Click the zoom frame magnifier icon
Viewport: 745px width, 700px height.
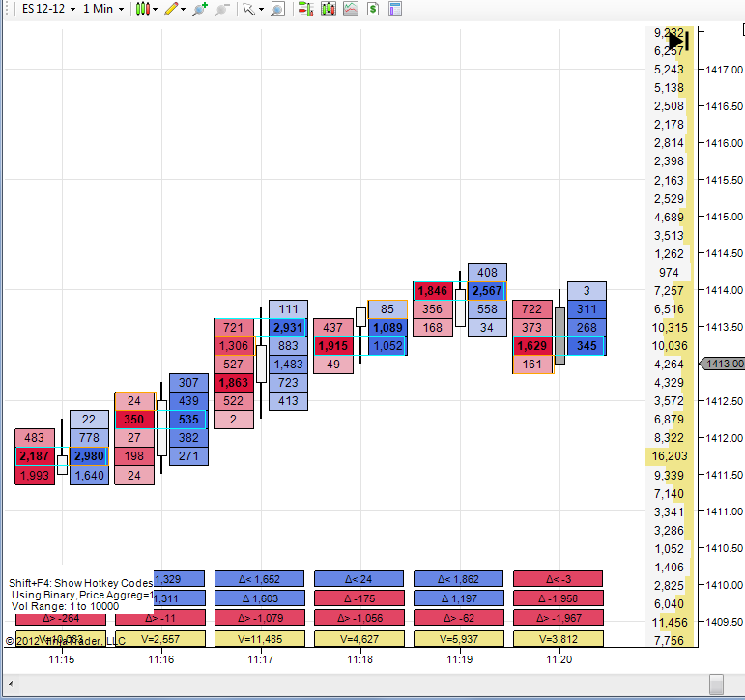[277, 9]
